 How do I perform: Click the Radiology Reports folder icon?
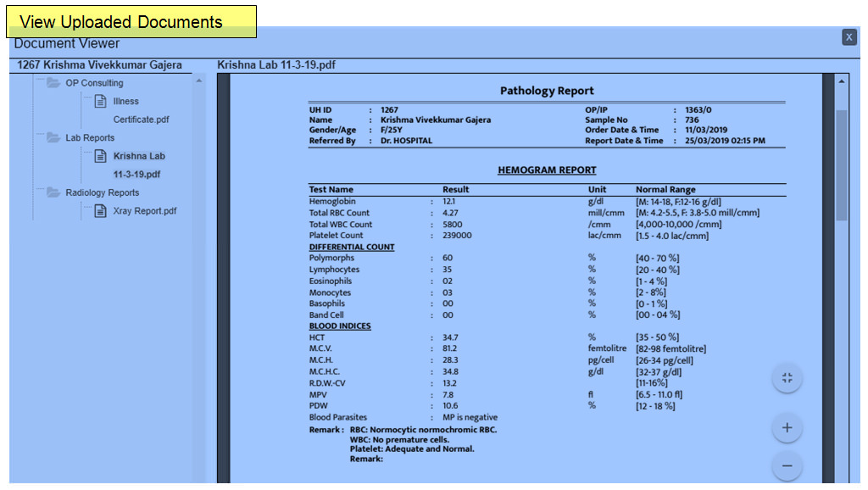53,192
